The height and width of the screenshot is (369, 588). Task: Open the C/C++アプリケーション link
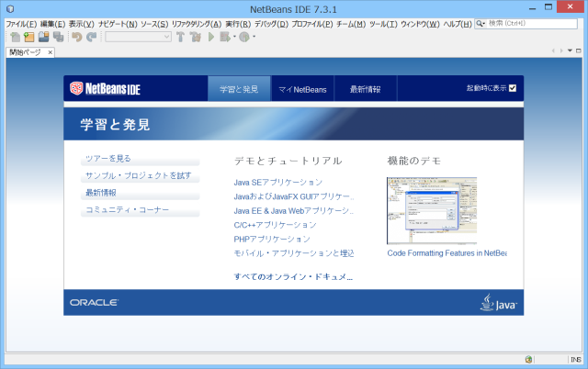[275, 225]
